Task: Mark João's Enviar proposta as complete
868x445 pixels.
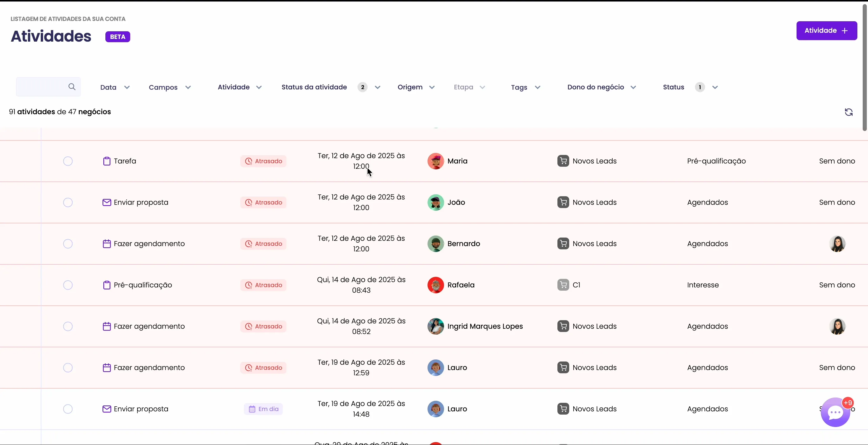Action: [68, 202]
